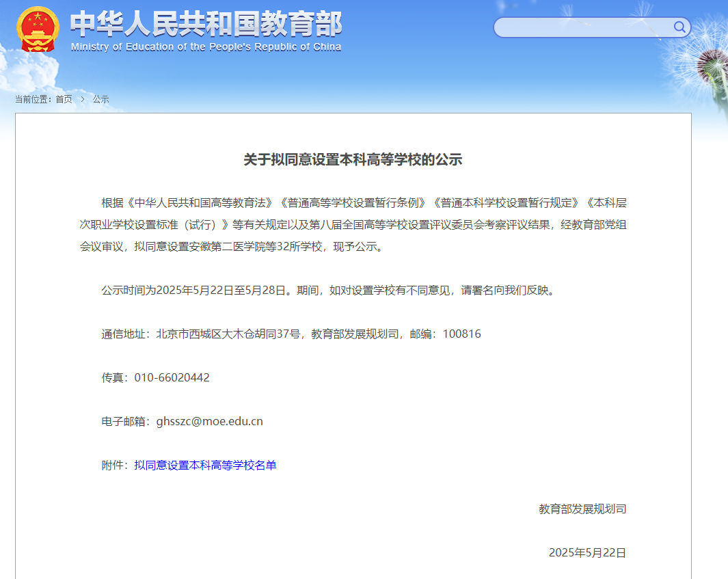728x579 pixels.
Task: Click the breadcrumb chevron separator
Action: point(83,99)
